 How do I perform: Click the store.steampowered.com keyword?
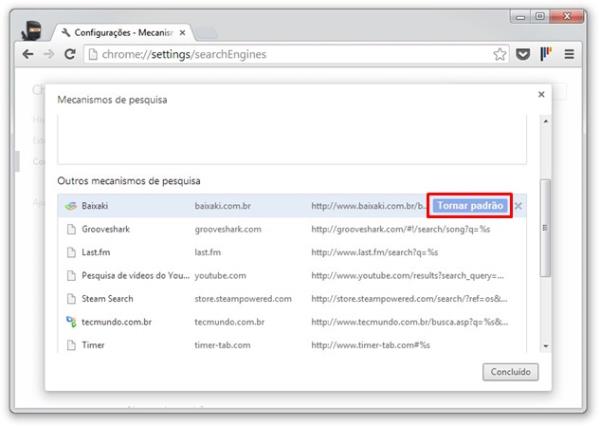243,299
